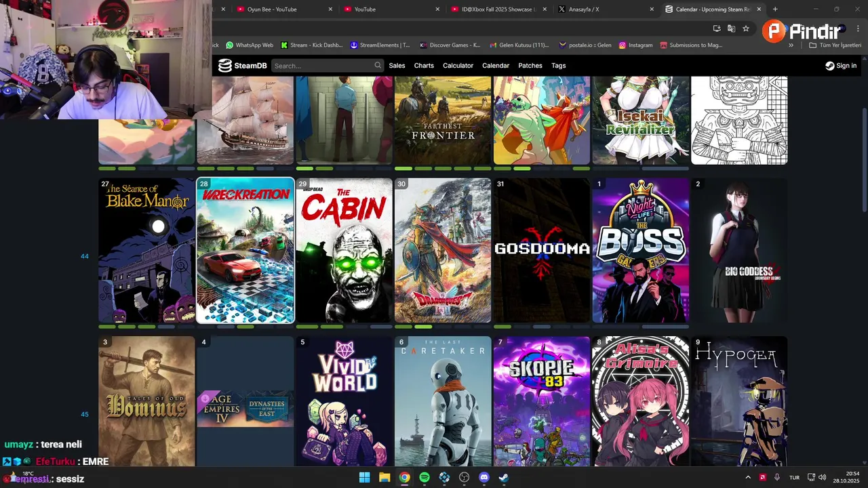The image size is (868, 488).
Task: Open Spotify from the taskbar
Action: pos(425,477)
